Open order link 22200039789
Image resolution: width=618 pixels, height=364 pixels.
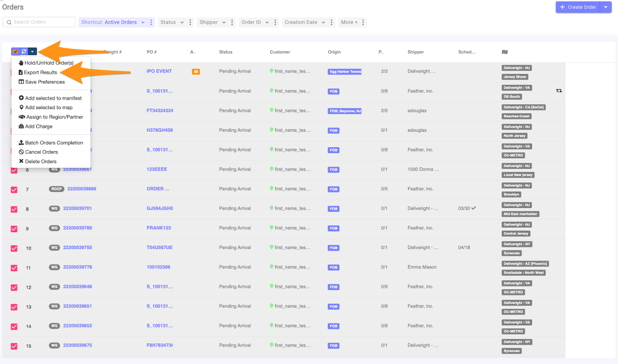tap(77, 228)
